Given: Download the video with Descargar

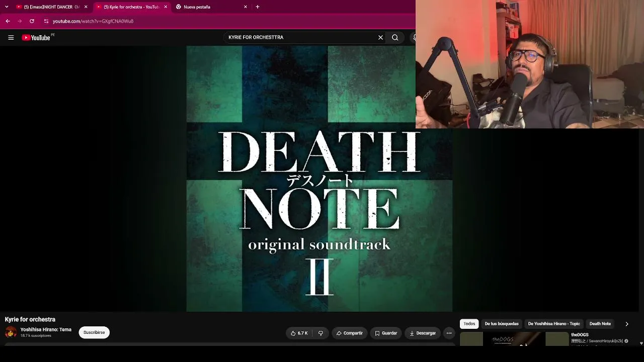Looking at the screenshot, I should (x=423, y=333).
